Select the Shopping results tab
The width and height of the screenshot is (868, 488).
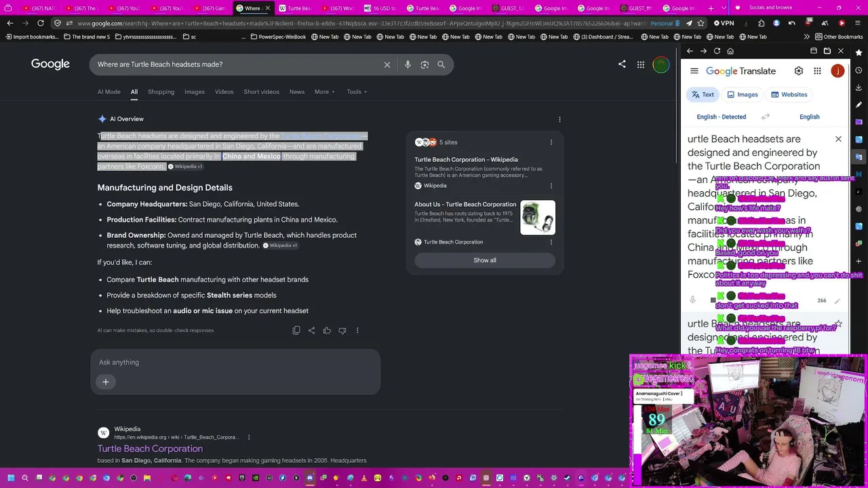coord(161,92)
